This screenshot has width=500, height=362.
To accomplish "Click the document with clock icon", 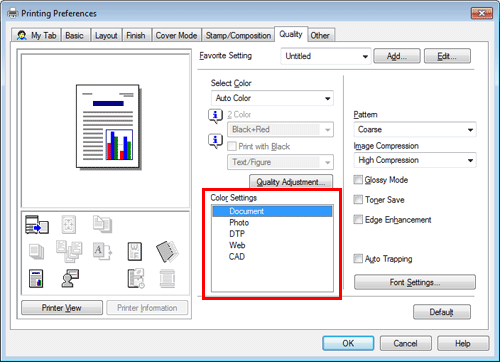I will pyautogui.click(x=136, y=278).
